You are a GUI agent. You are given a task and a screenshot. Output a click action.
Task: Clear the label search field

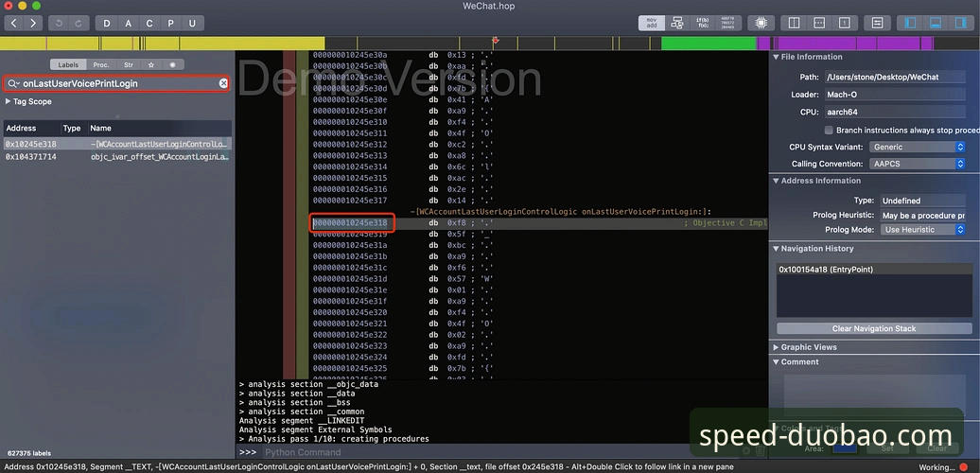point(223,84)
